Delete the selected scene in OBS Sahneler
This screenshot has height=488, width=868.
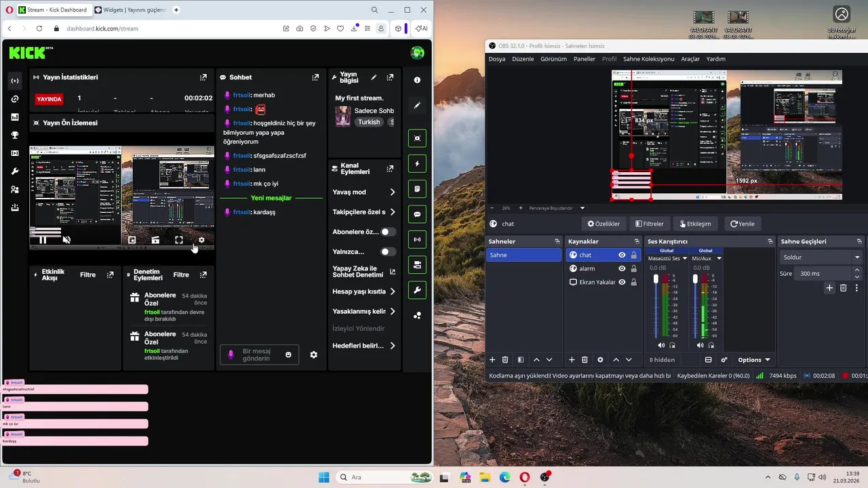point(505,360)
